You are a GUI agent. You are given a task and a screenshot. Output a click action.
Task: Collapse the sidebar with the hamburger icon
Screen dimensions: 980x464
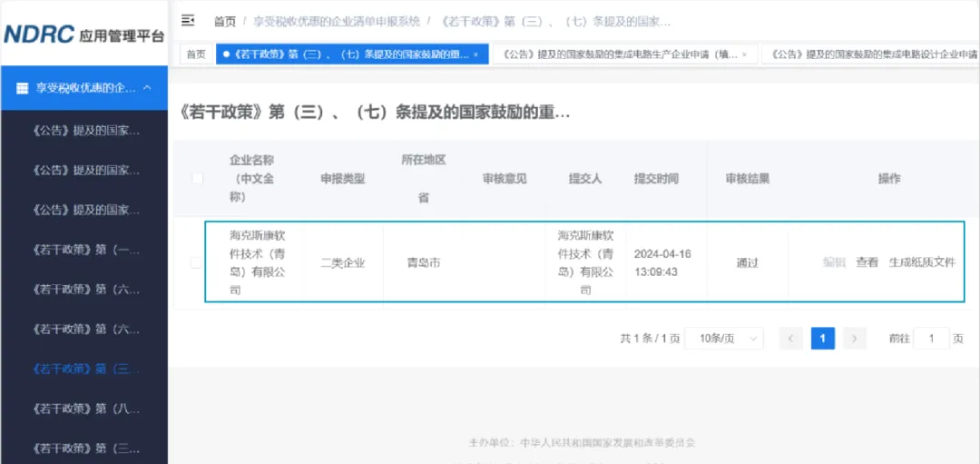coord(188,20)
